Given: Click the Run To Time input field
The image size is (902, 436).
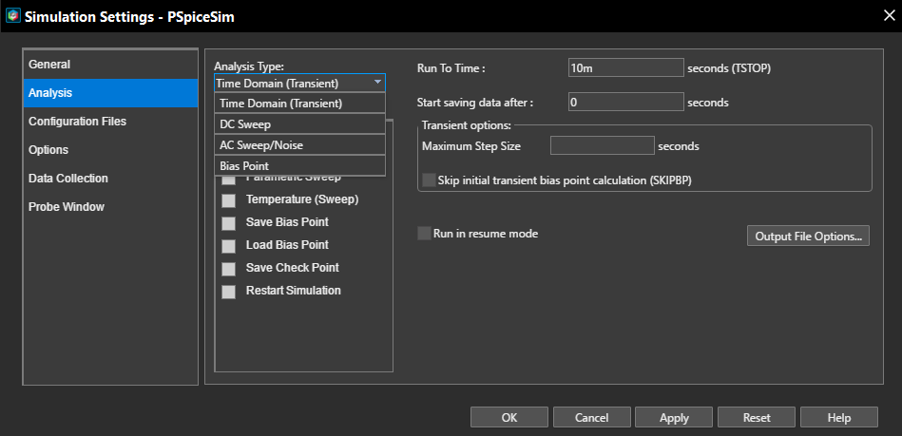Looking at the screenshot, I should coord(626,68).
